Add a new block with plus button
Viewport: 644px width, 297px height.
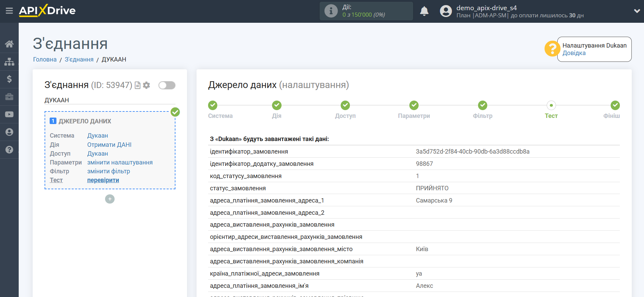pos(110,199)
